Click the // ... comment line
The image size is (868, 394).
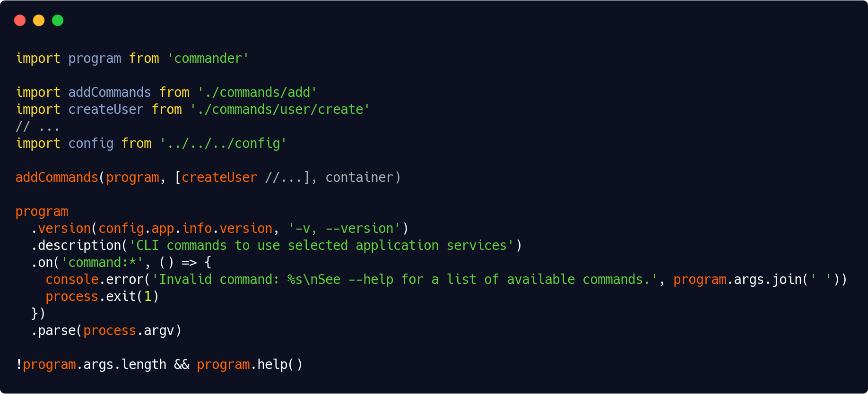click(x=38, y=126)
